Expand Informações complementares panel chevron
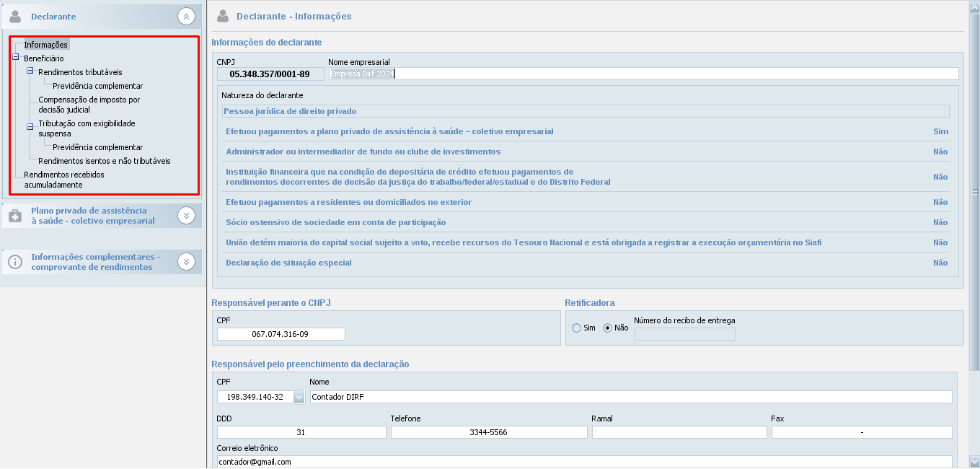980x469 pixels. 186,261
